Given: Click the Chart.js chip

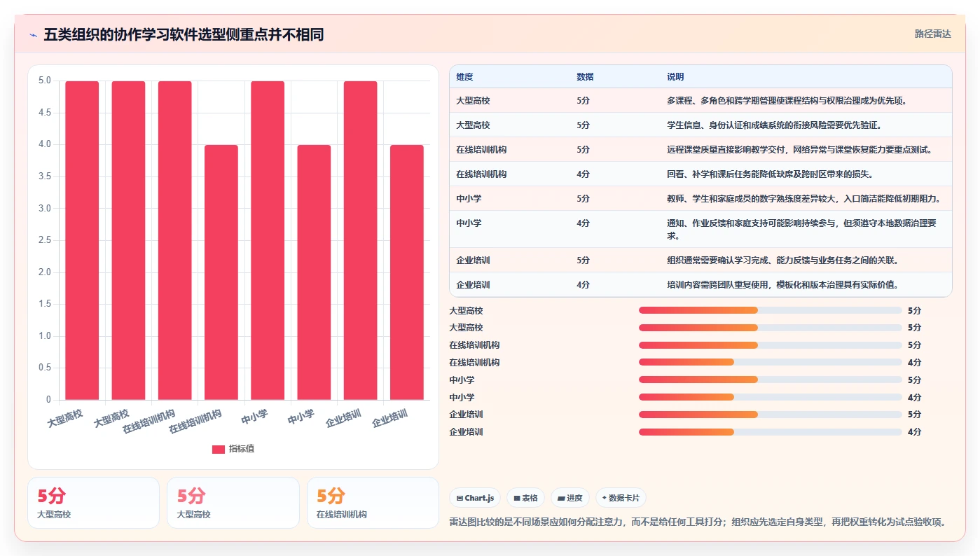Looking at the screenshot, I should (475, 498).
